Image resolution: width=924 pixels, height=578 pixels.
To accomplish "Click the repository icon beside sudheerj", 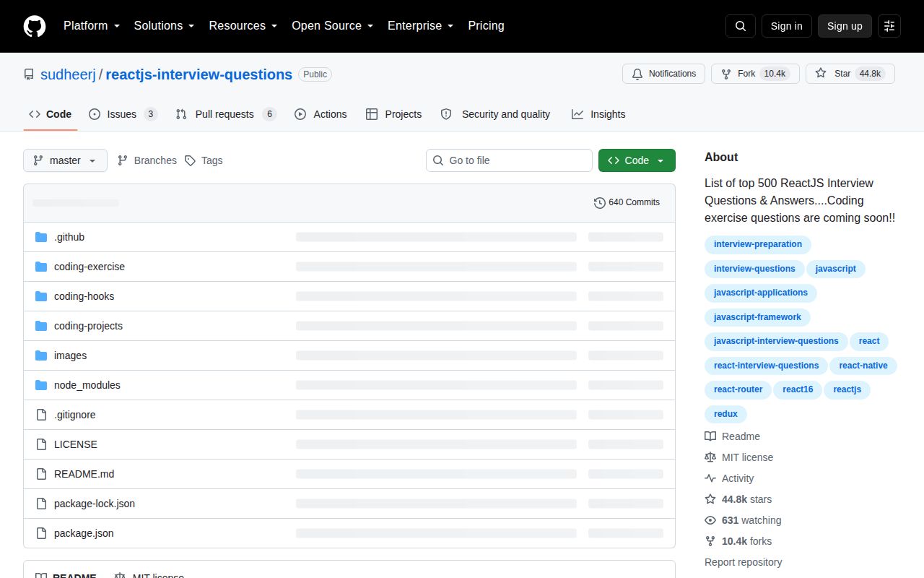I will pos(29,74).
